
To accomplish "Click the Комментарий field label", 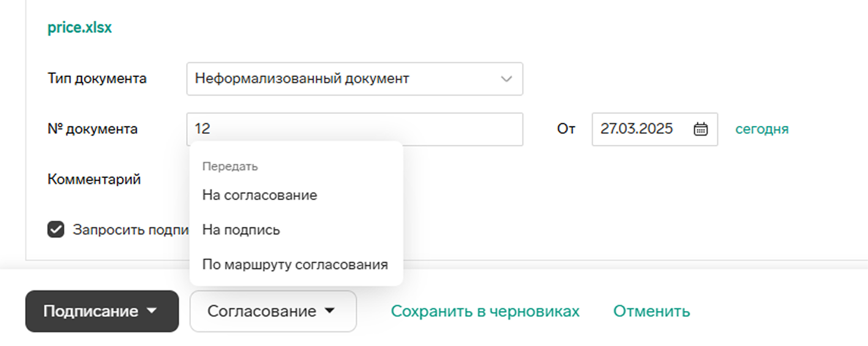I will tap(94, 179).
